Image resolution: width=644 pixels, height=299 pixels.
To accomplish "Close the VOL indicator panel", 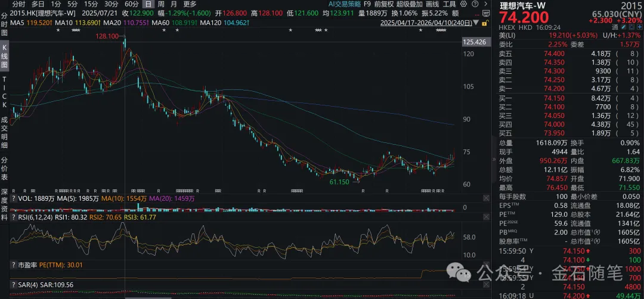I will pos(486,198).
